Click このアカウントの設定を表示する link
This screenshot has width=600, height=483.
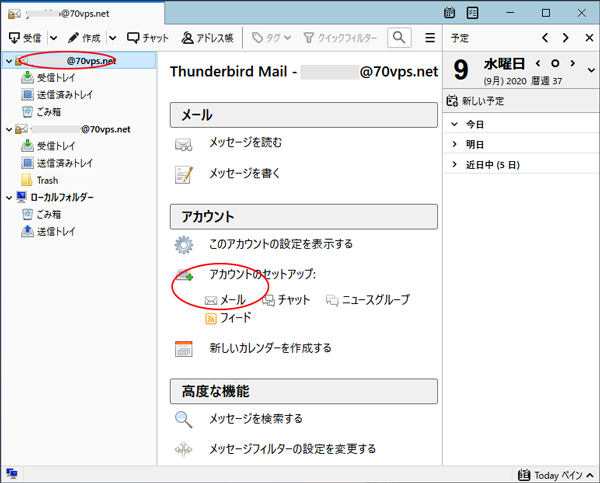pos(281,244)
